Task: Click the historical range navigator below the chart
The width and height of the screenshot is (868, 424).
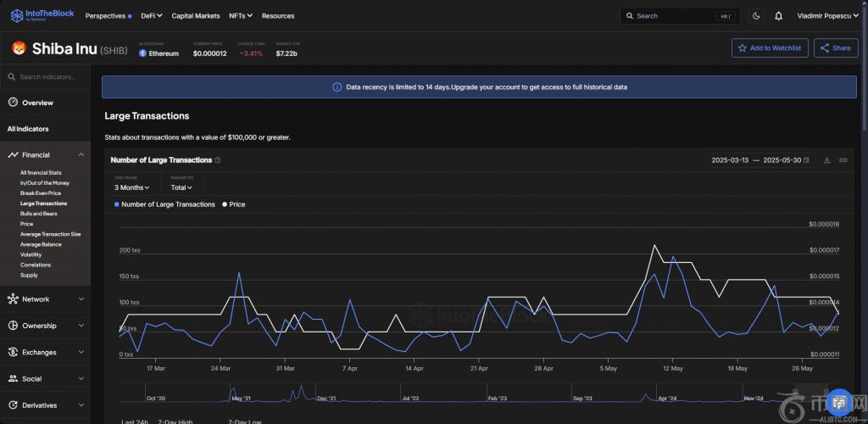Action: (x=475, y=395)
